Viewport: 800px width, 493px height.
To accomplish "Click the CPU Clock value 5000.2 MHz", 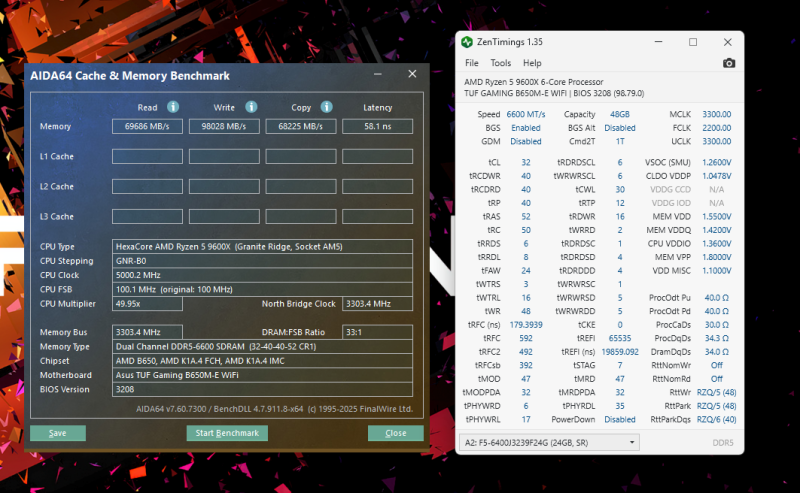I will click(x=262, y=275).
